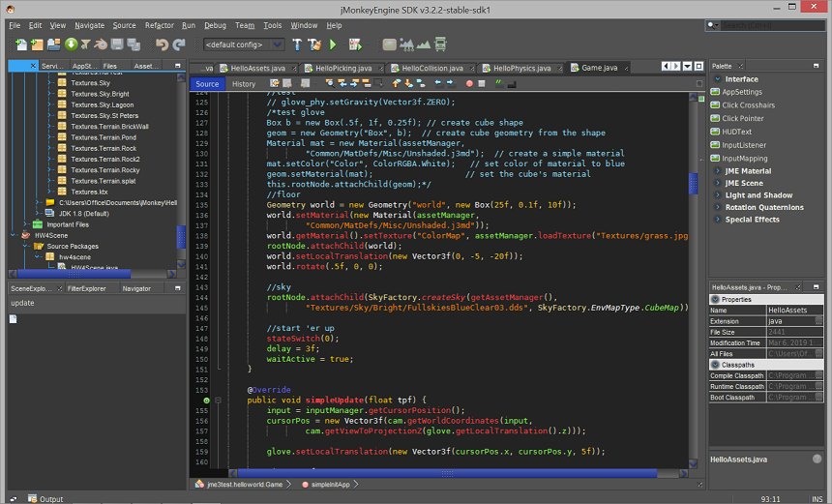The height and width of the screenshot is (504, 832).
Task: Click the Search field in the menu bar
Action: click(773, 25)
